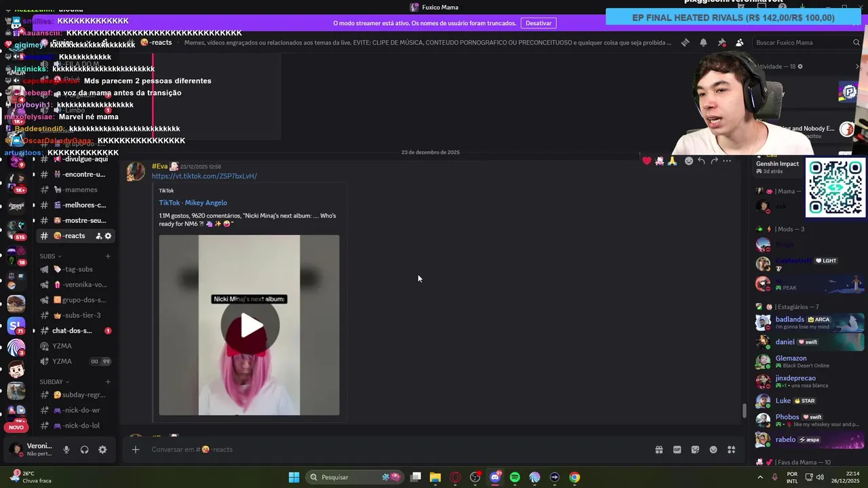Add channel to SUBS category
The height and width of the screenshot is (488, 868).
click(x=108, y=256)
